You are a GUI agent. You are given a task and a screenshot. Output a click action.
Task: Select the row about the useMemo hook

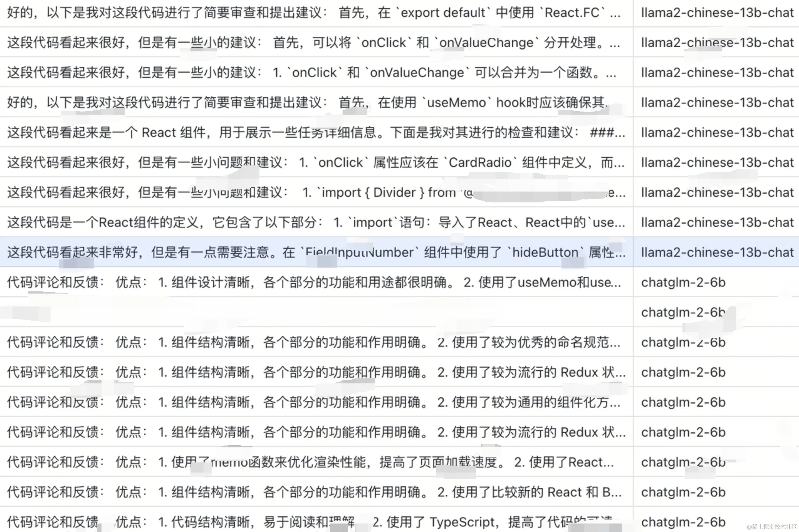[314, 102]
